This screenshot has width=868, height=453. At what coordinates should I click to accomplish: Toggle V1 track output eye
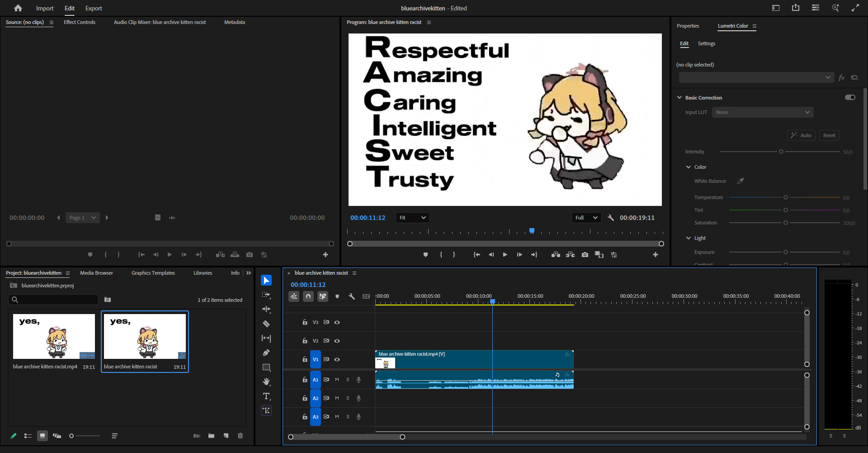coord(337,359)
